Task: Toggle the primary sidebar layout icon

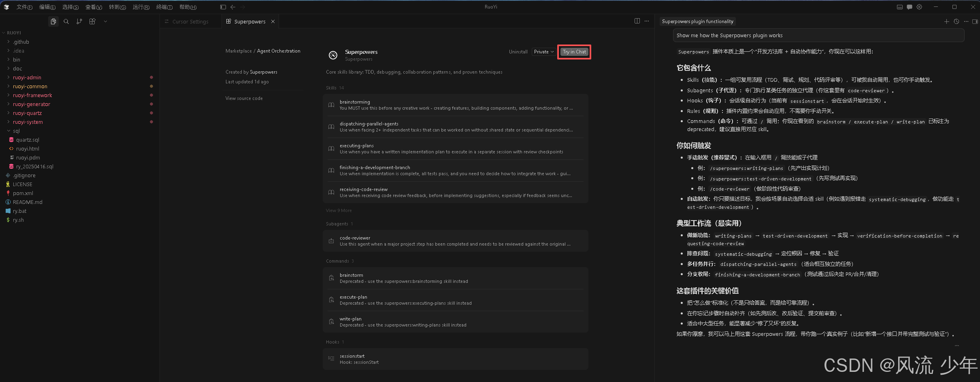Action: tap(223, 7)
